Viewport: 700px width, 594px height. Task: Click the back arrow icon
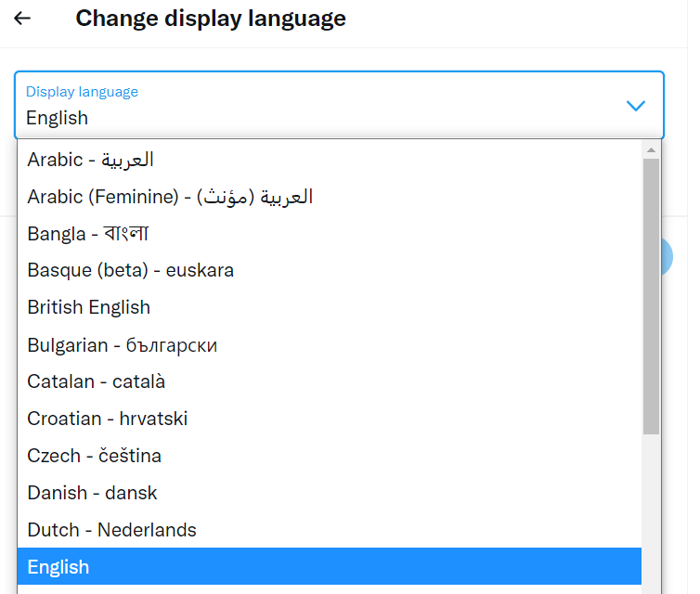(22, 19)
